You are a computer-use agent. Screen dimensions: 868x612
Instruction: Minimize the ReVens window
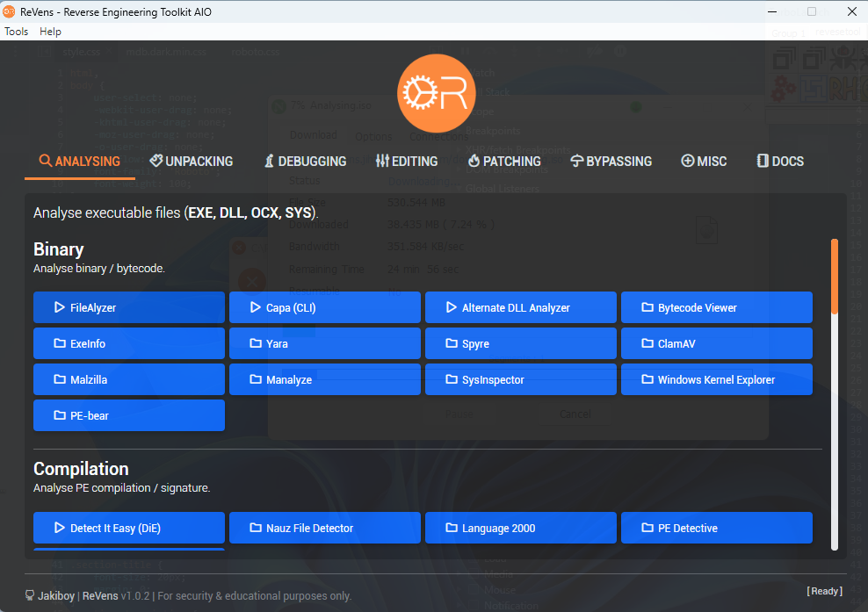pos(772,11)
